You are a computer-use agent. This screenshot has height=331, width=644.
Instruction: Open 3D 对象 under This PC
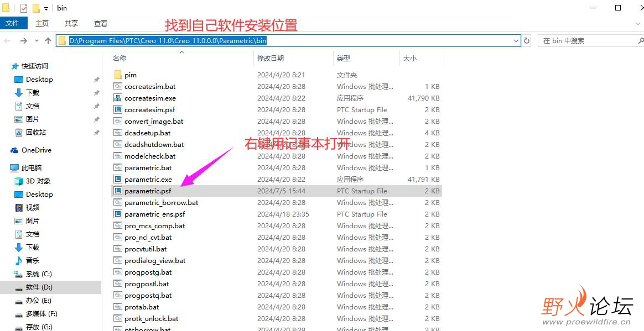(x=38, y=181)
